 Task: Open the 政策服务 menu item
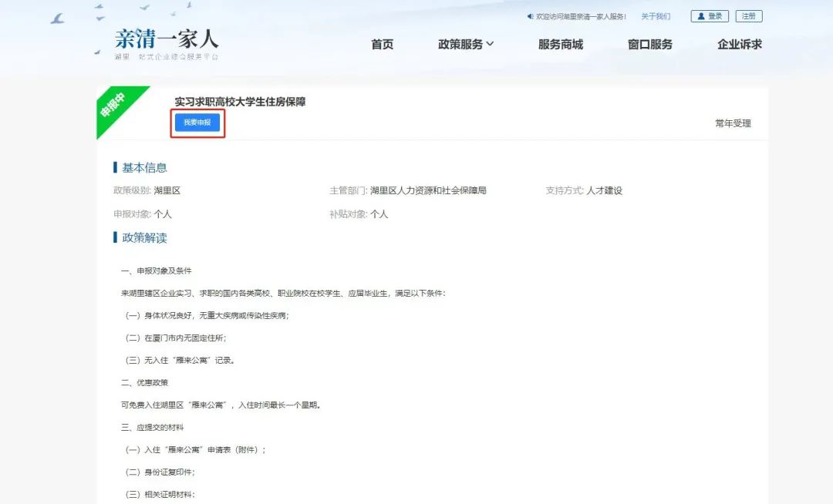[x=460, y=44]
